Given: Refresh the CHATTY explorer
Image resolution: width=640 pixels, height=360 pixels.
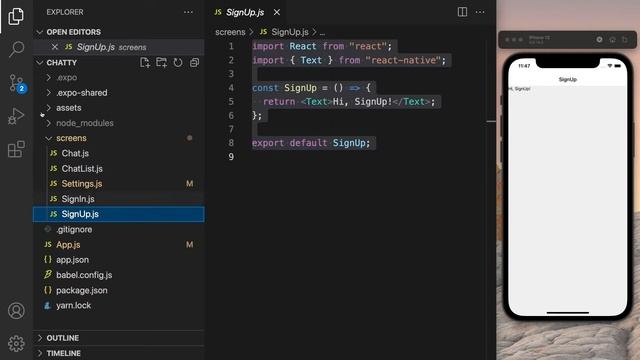Looking at the screenshot, I should [x=178, y=62].
